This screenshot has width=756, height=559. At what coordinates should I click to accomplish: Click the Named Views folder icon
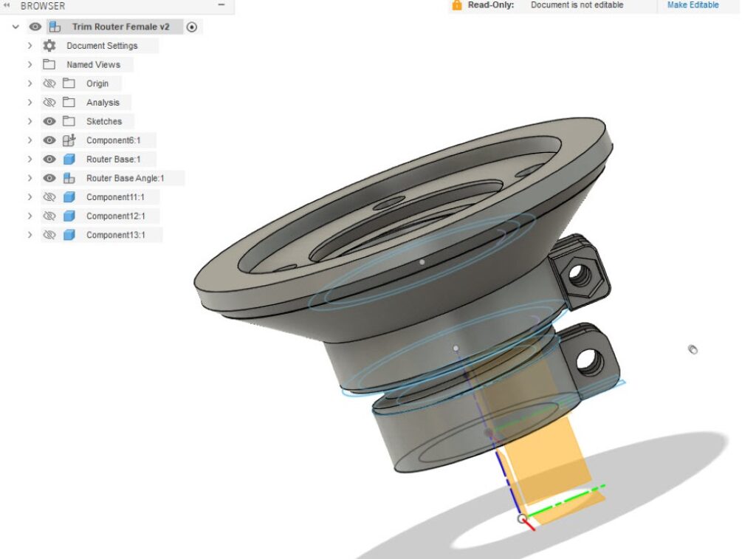click(49, 65)
